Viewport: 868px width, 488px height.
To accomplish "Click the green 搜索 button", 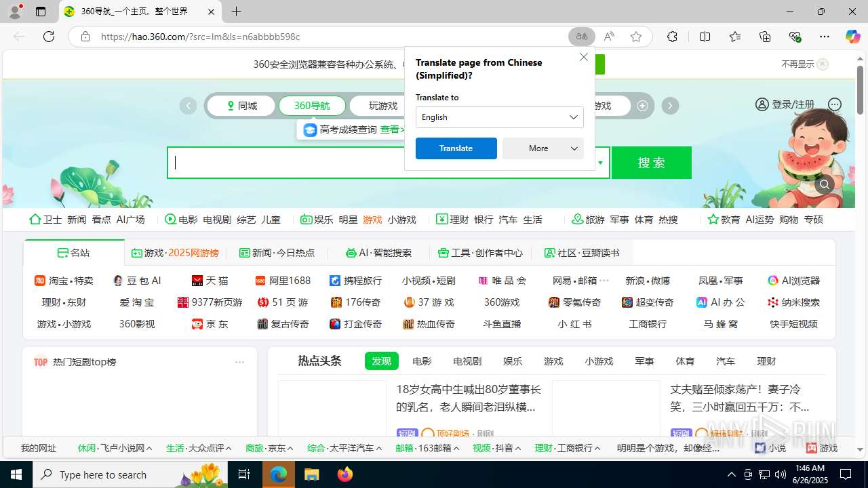I will [652, 163].
